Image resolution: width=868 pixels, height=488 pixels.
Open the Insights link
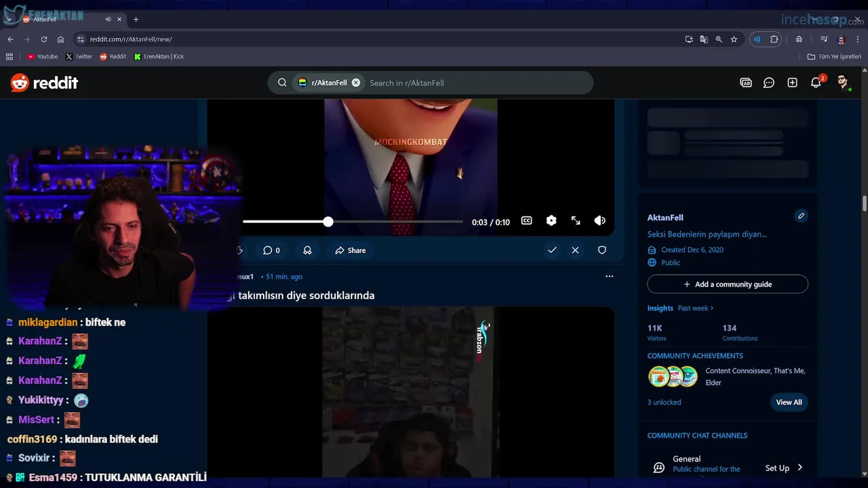click(x=660, y=308)
